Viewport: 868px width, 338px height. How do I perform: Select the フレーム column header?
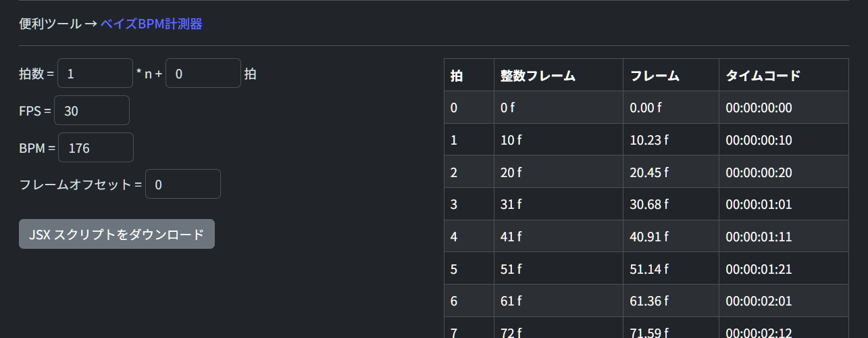[x=655, y=76]
